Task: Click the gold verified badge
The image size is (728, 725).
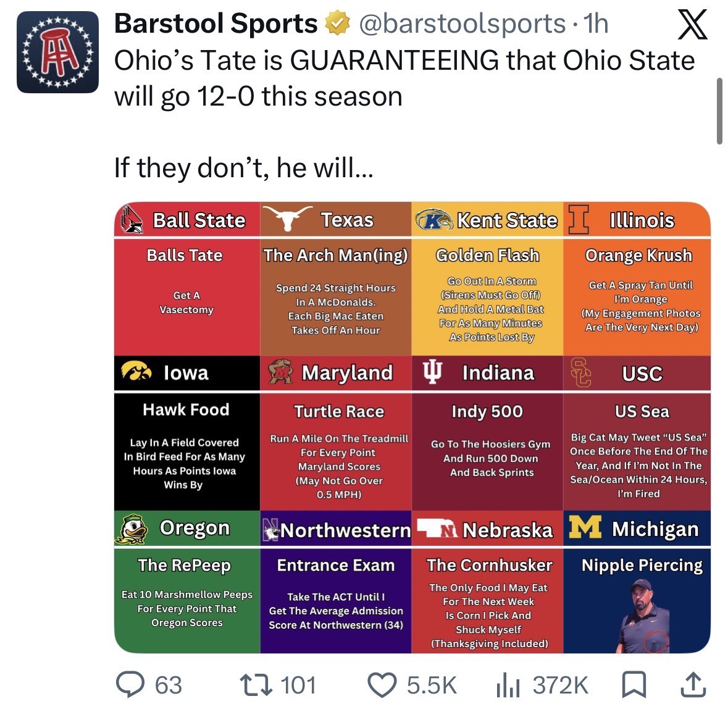Action: point(338,23)
